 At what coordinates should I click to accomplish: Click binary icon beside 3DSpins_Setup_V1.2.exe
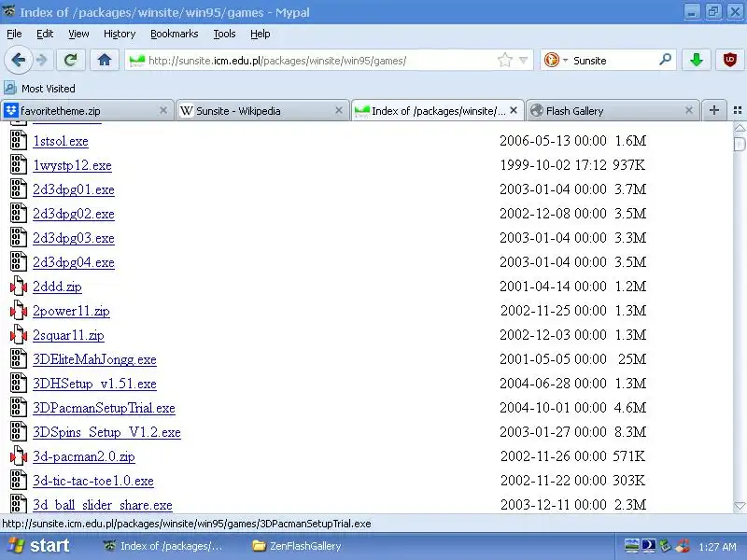click(x=19, y=432)
